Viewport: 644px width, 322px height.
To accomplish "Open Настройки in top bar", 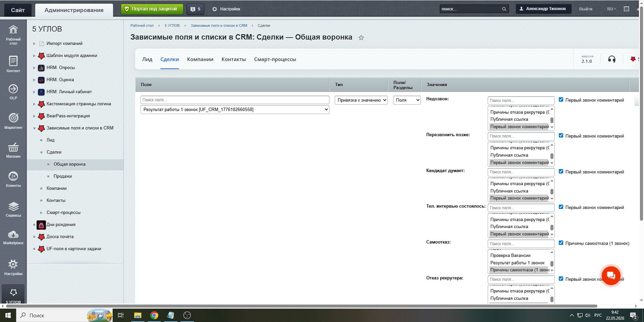I will [x=226, y=9].
